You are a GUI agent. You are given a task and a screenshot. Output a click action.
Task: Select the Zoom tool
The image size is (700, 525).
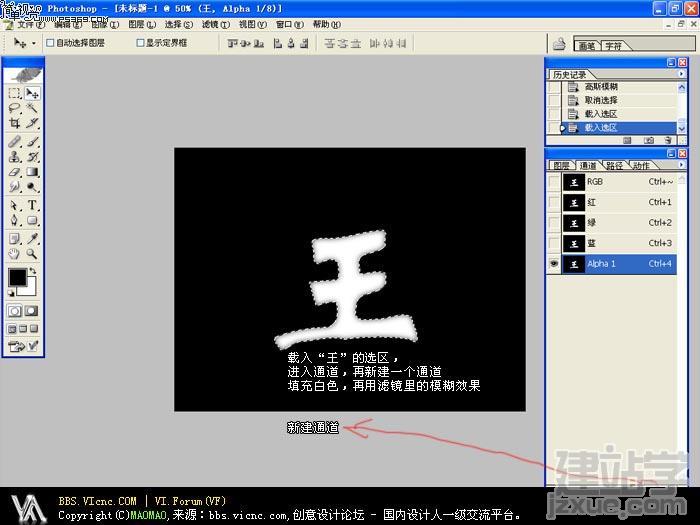pyautogui.click(x=32, y=254)
